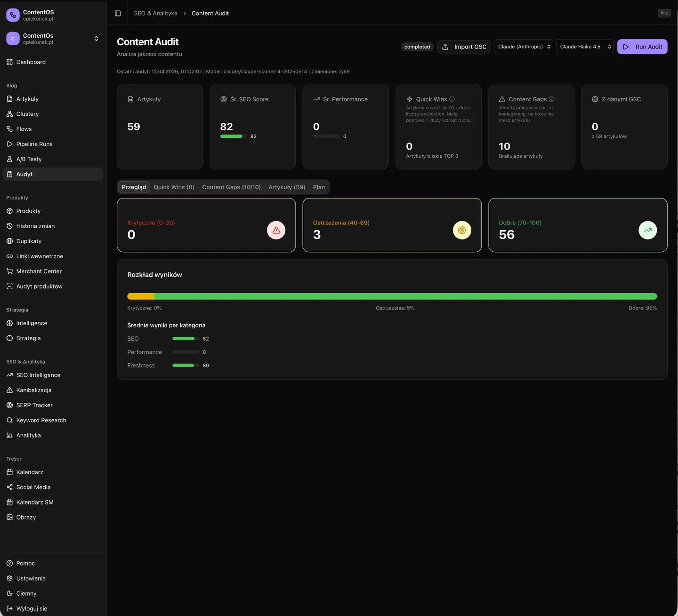Click Run Audit button
The height and width of the screenshot is (616, 678).
(642, 47)
